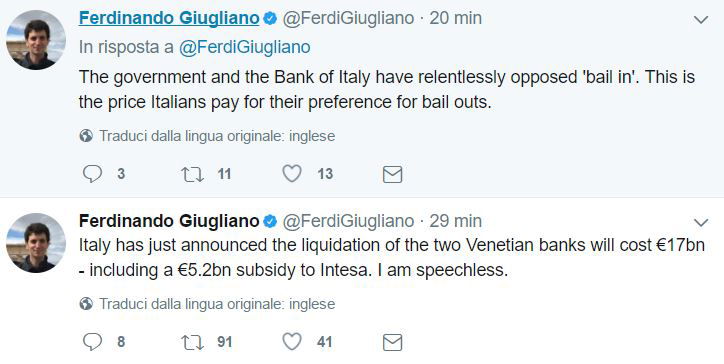
Task: Open the second tweet's profile photo
Action: (36, 243)
